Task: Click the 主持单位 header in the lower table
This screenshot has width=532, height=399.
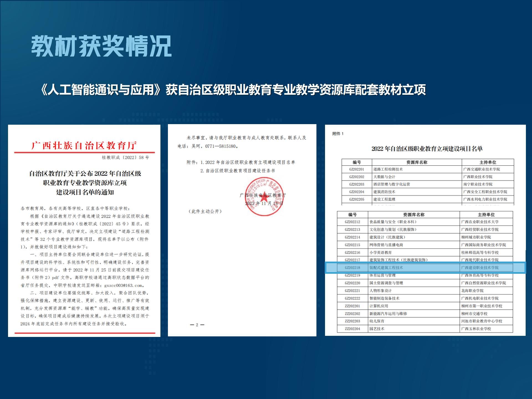Action: pyautogui.click(x=486, y=215)
